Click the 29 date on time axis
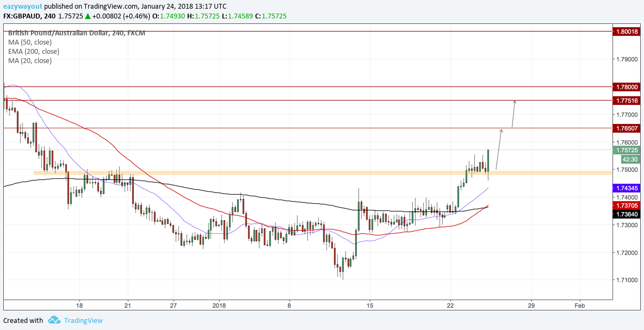Viewport: 644px width, 330px height. 531,306
